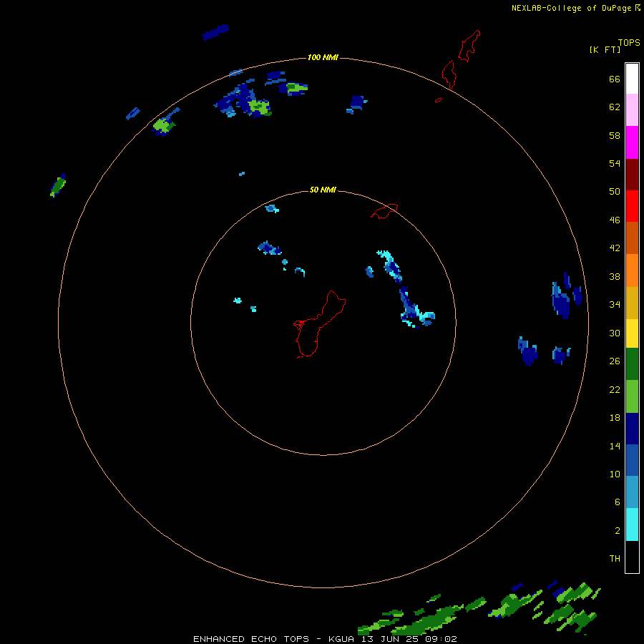Click the '26' legend value
Image resolution: width=644 pixels, height=644 pixels.
615,361
